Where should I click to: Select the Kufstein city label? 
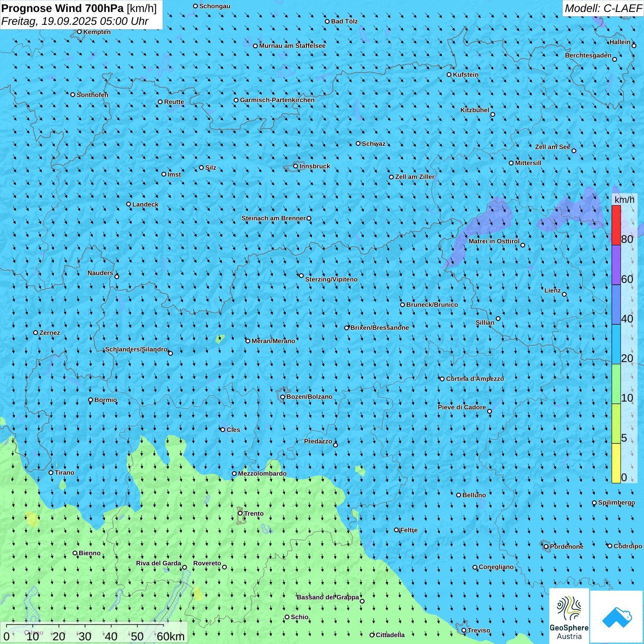(x=466, y=75)
